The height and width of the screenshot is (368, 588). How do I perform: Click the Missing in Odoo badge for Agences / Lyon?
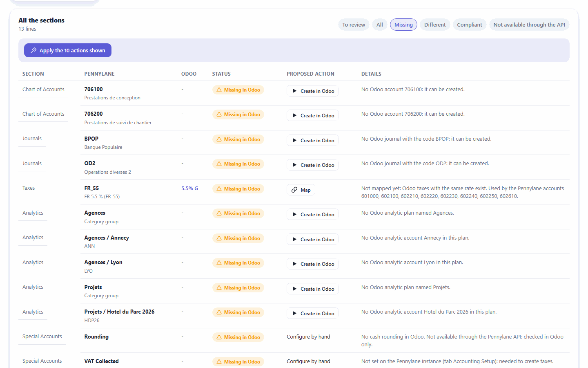[238, 263]
